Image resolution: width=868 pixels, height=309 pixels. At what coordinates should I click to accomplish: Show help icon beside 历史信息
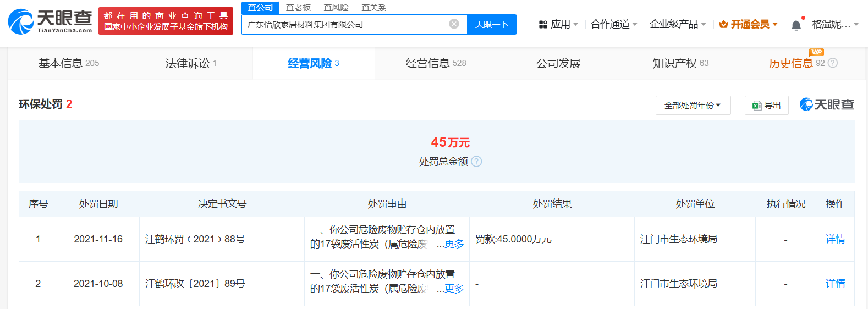coord(832,63)
